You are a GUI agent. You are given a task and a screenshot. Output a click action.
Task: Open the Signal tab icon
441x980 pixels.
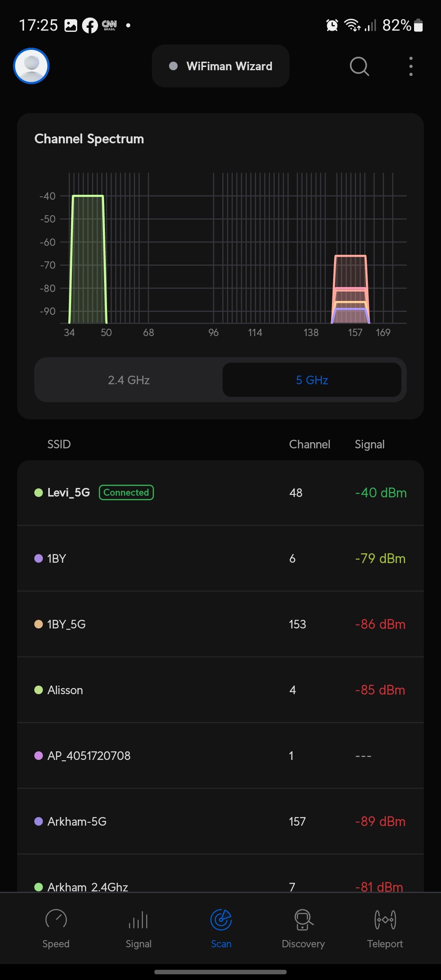138,920
